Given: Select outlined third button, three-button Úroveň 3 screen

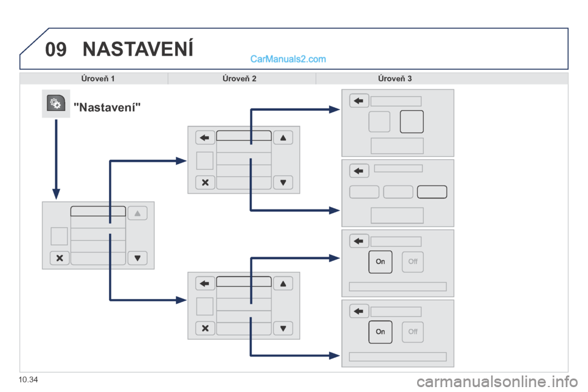Looking at the screenshot, I should [x=432, y=192].
